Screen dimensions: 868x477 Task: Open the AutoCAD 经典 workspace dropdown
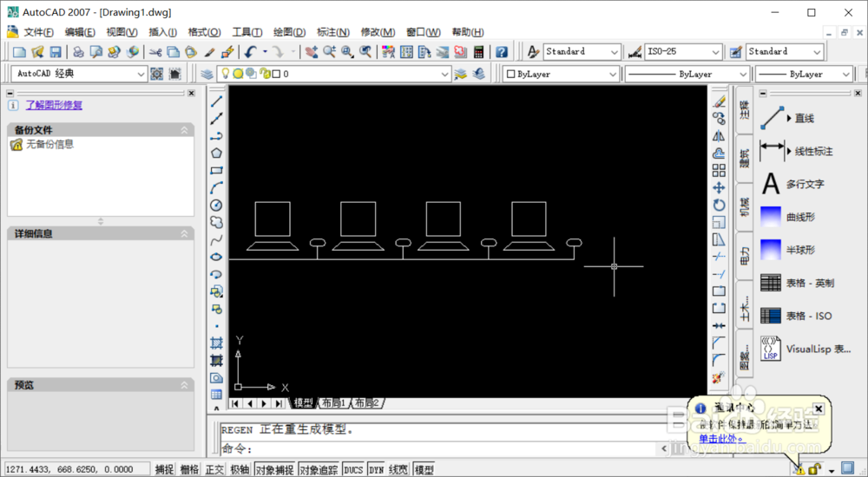click(x=79, y=74)
